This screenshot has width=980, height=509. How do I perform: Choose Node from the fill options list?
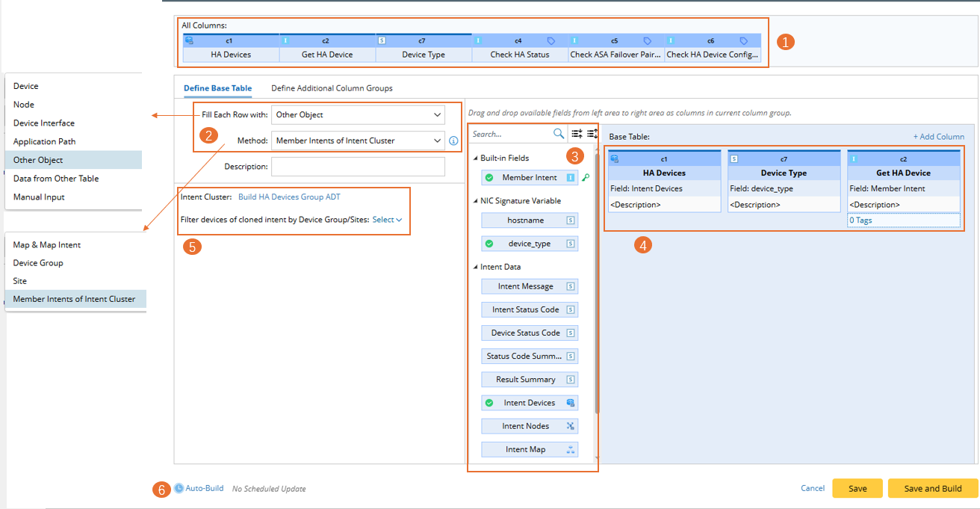point(73,105)
